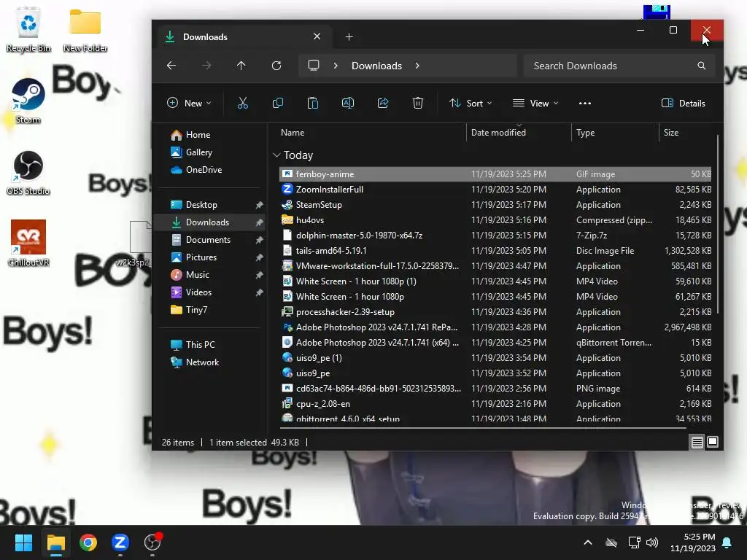The image size is (747, 560).
Task: Switch to details list view icon in status bar
Action: pos(697,443)
